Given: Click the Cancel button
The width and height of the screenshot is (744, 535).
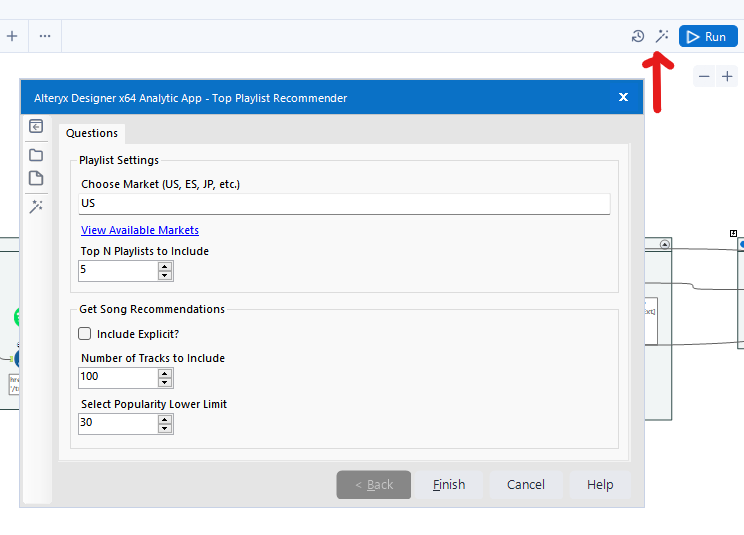Looking at the screenshot, I should [x=526, y=485].
